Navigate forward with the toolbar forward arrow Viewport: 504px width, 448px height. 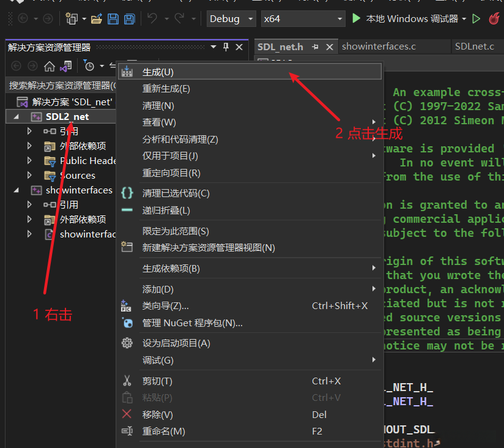coord(48,18)
